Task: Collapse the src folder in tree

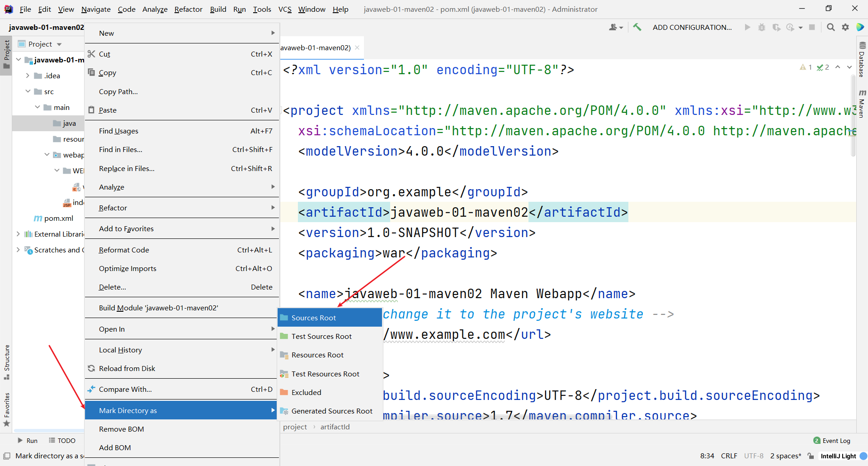Action: (x=28, y=91)
